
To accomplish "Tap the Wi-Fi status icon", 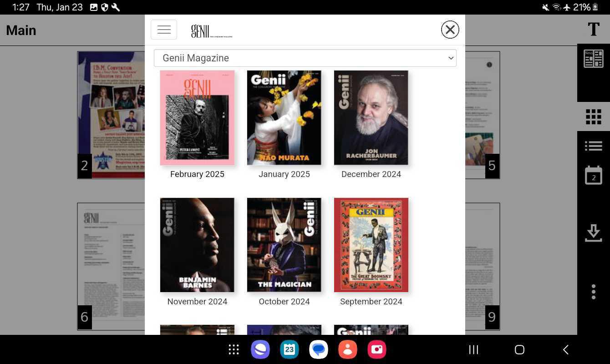I will point(556,7).
